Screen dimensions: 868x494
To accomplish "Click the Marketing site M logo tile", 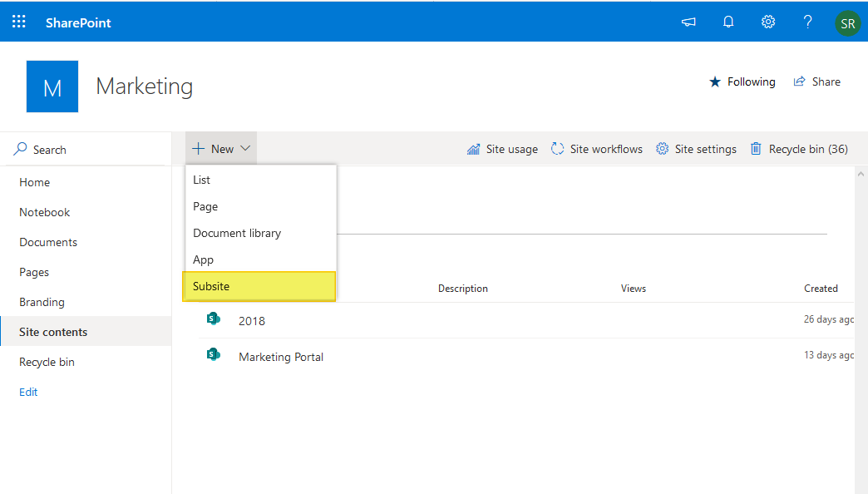I will 52,86.
